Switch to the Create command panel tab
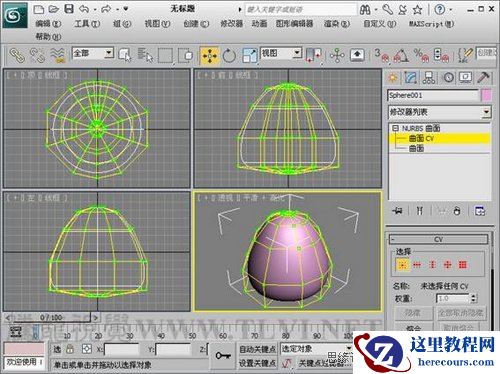 click(x=393, y=78)
